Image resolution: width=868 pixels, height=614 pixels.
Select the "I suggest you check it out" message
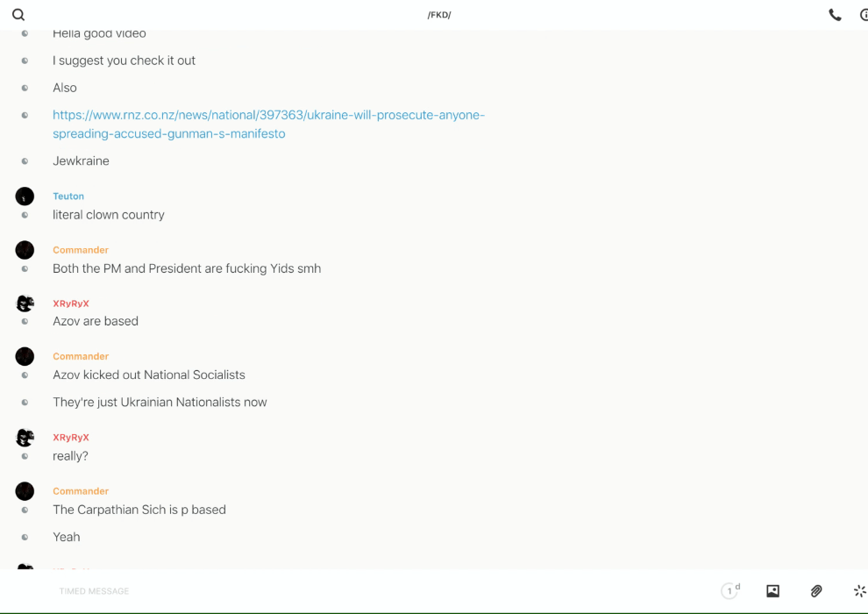(x=124, y=61)
